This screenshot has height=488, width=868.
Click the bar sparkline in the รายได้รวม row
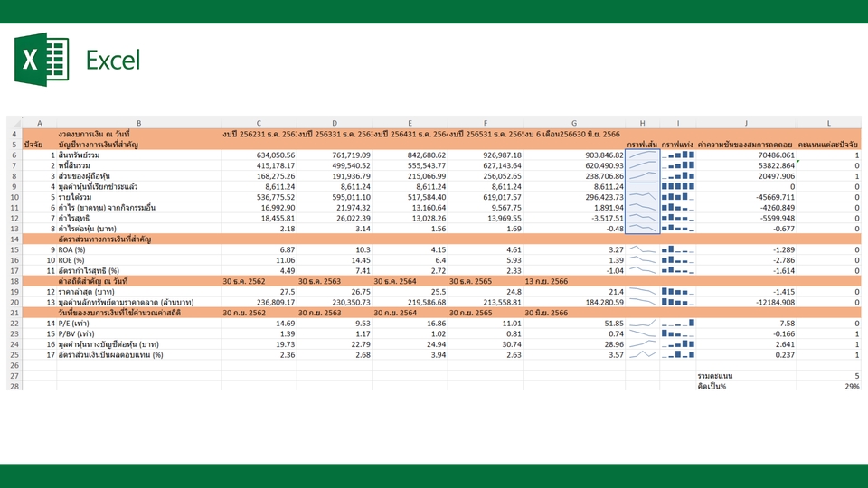click(677, 197)
